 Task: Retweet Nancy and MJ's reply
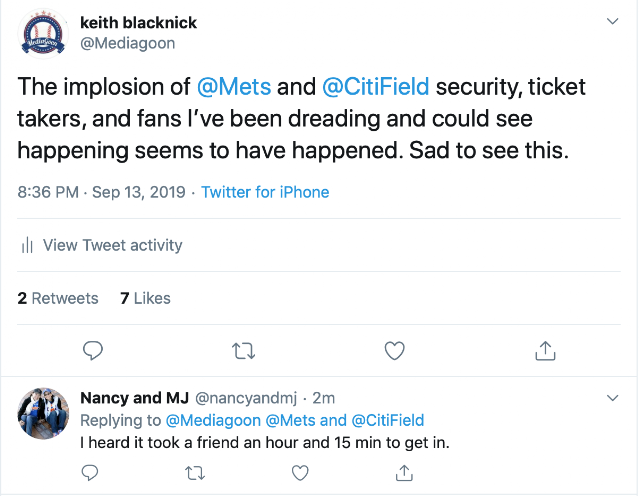coord(195,473)
